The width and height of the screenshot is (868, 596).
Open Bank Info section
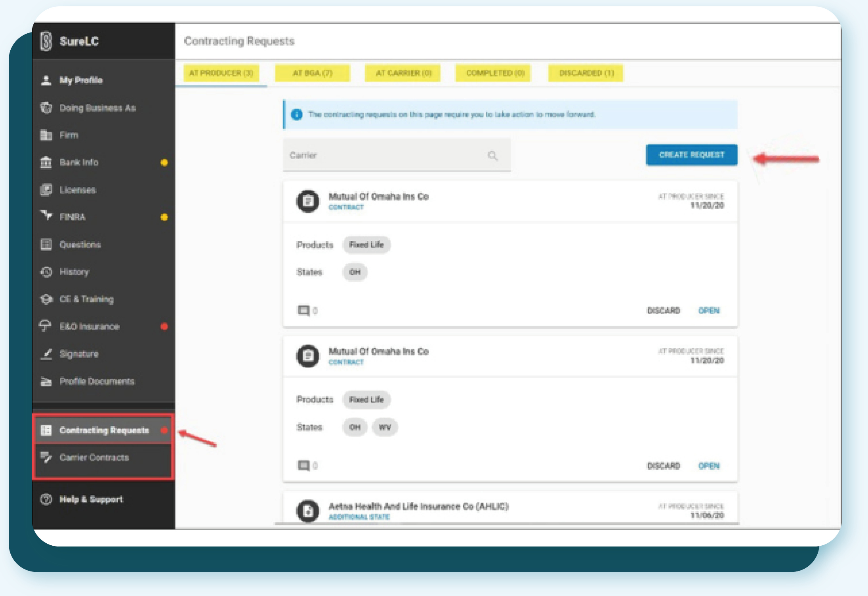click(x=103, y=162)
